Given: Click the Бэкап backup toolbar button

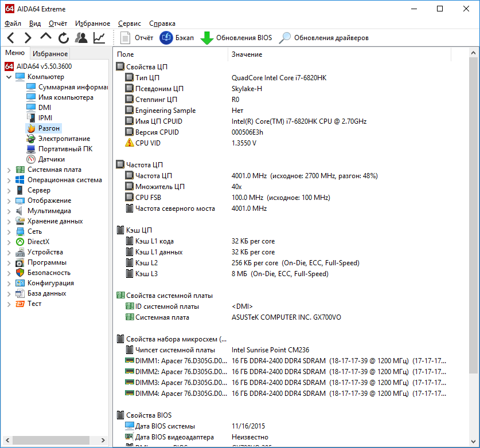Looking at the screenshot, I should click(x=177, y=38).
